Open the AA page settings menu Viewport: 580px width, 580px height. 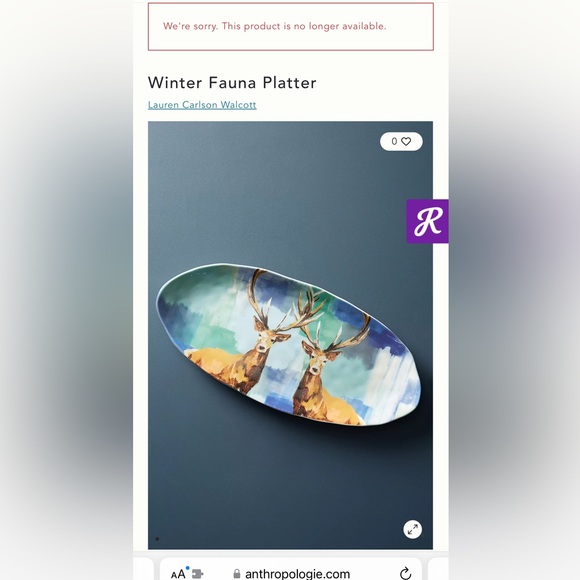178,574
